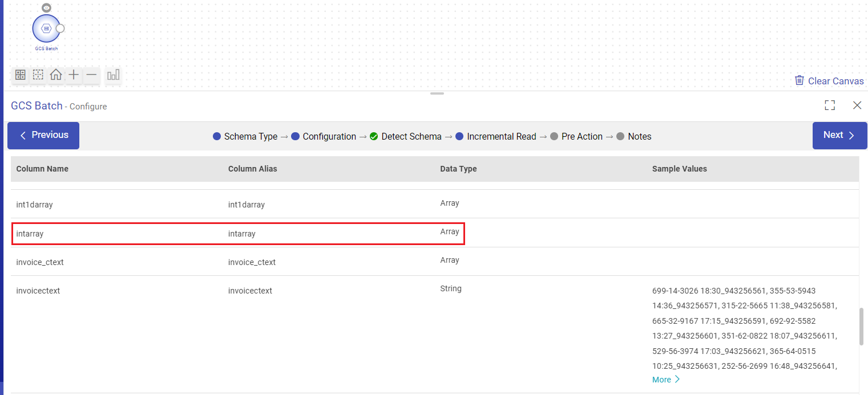Expand more sample values for invoicectext
The height and width of the screenshot is (395, 868).
[x=665, y=380]
